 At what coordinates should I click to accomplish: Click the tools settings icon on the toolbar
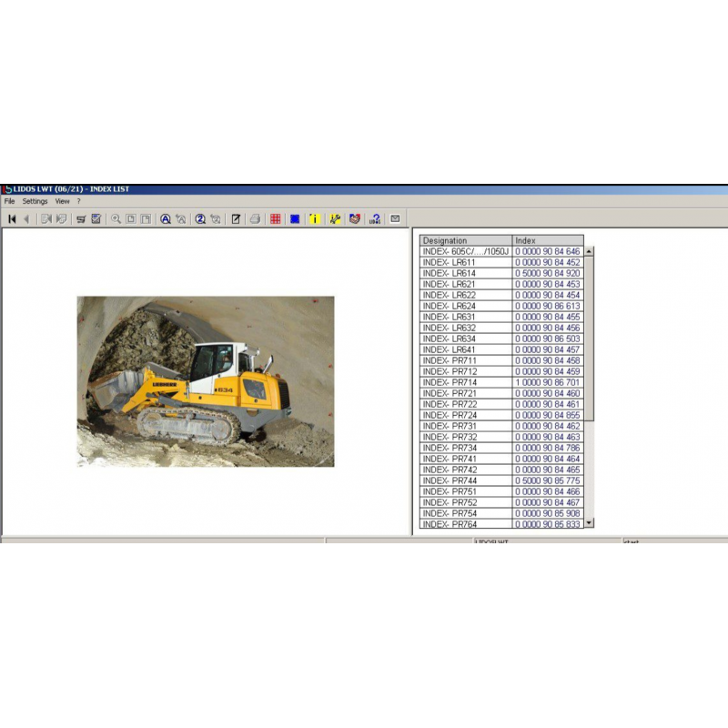[334, 217]
